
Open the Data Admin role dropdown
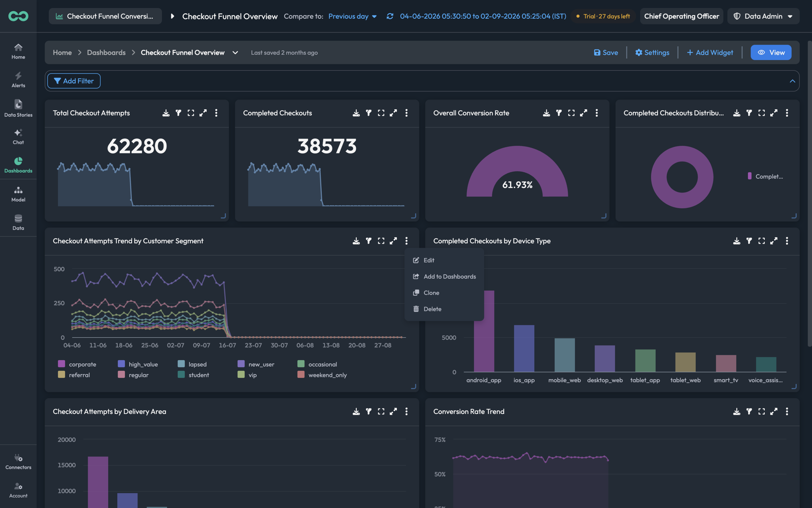click(x=763, y=16)
